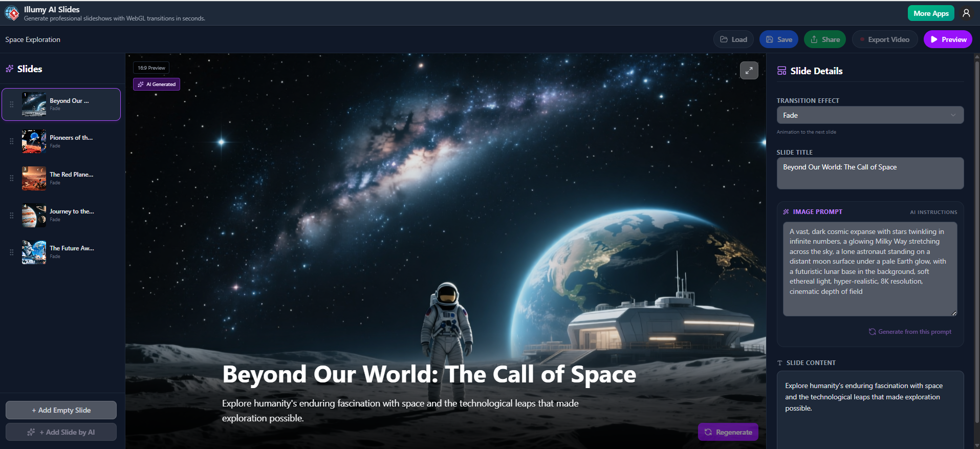Viewport: 980px width, 449px height.
Task: Grab the drag handle for Beyond Our slide
Action: click(12, 104)
